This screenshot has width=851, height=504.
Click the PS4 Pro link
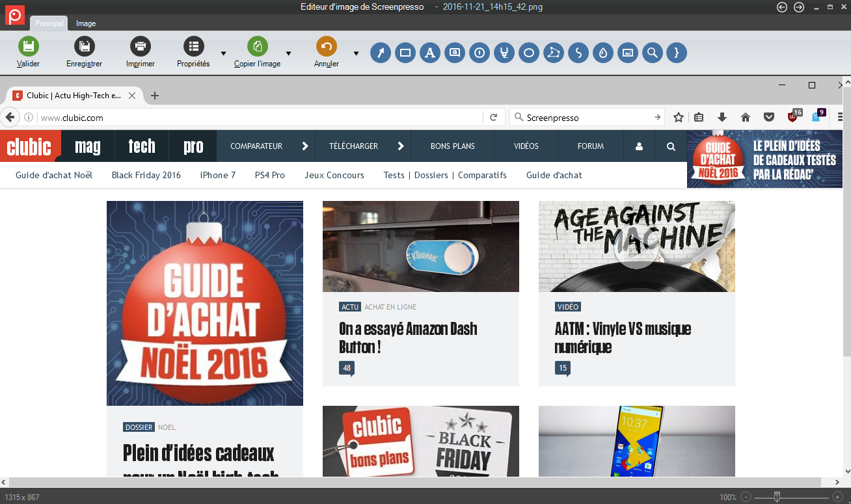tap(270, 175)
